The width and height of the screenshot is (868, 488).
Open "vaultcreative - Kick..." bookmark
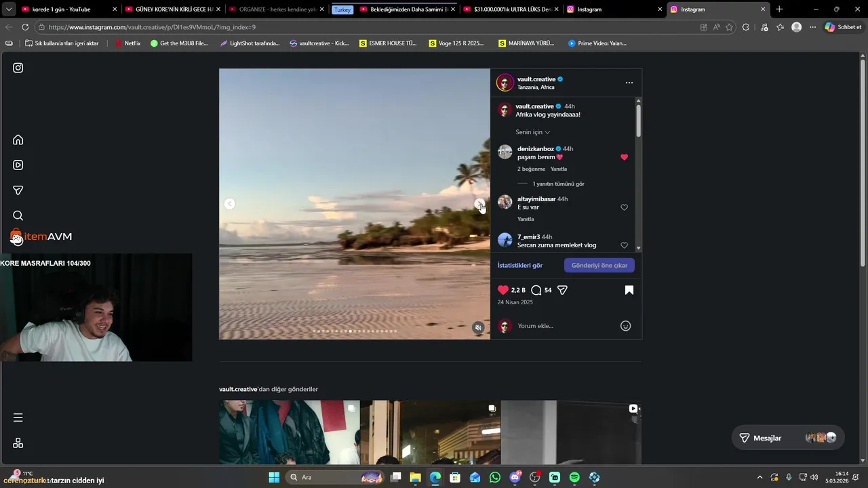(319, 43)
